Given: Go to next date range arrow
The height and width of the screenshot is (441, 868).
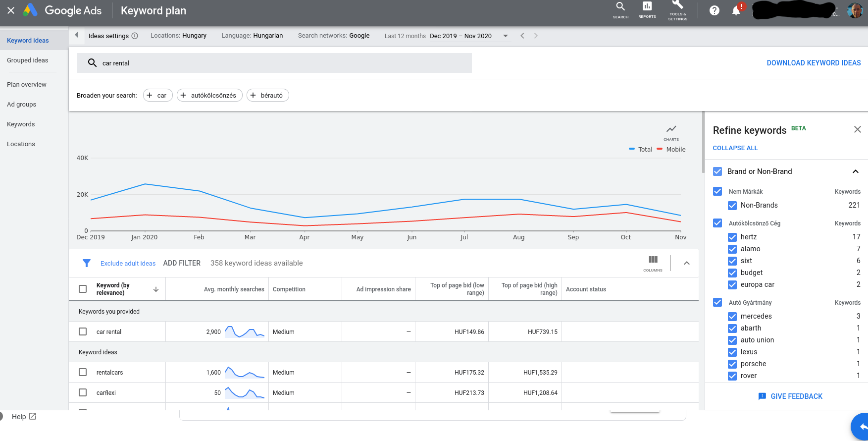Looking at the screenshot, I should pos(536,36).
